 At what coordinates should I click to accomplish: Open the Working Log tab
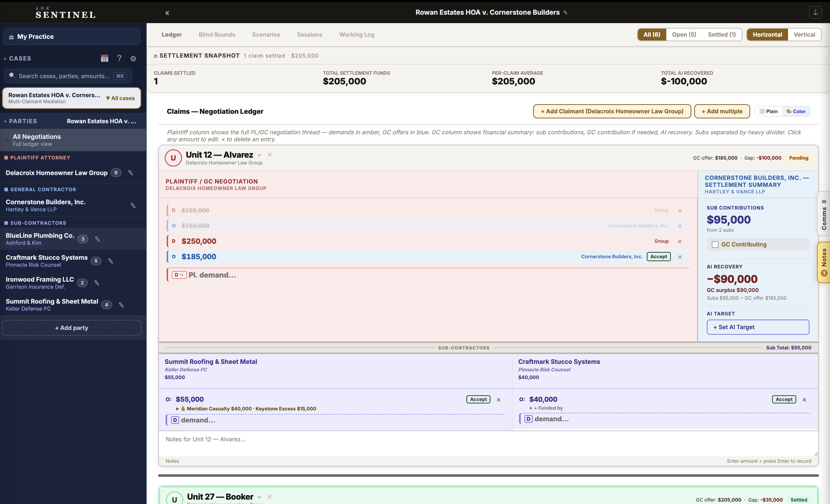356,34
